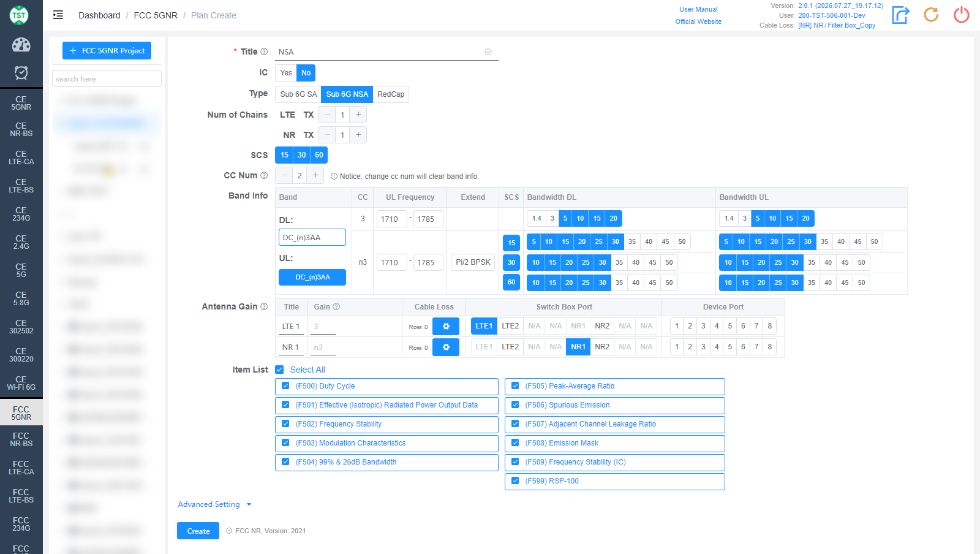Click the Title help question icon
980x554 pixels.
coord(264,51)
